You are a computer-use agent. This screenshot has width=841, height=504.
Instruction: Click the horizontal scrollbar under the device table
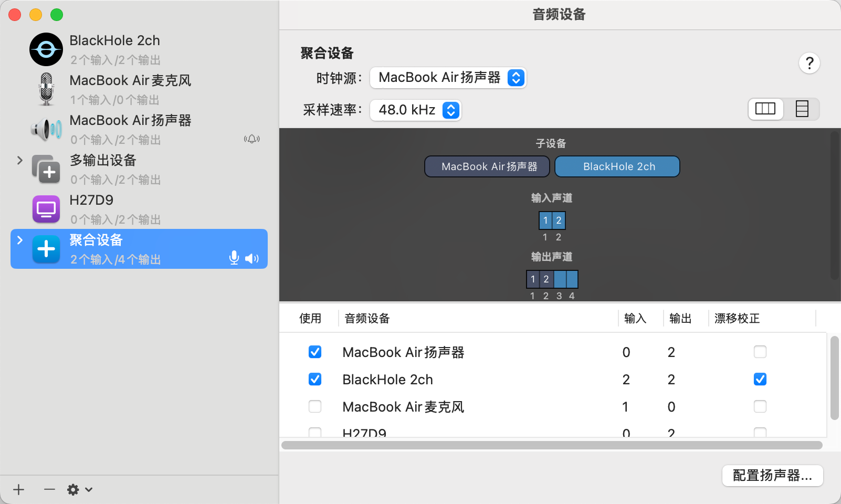[x=552, y=445]
